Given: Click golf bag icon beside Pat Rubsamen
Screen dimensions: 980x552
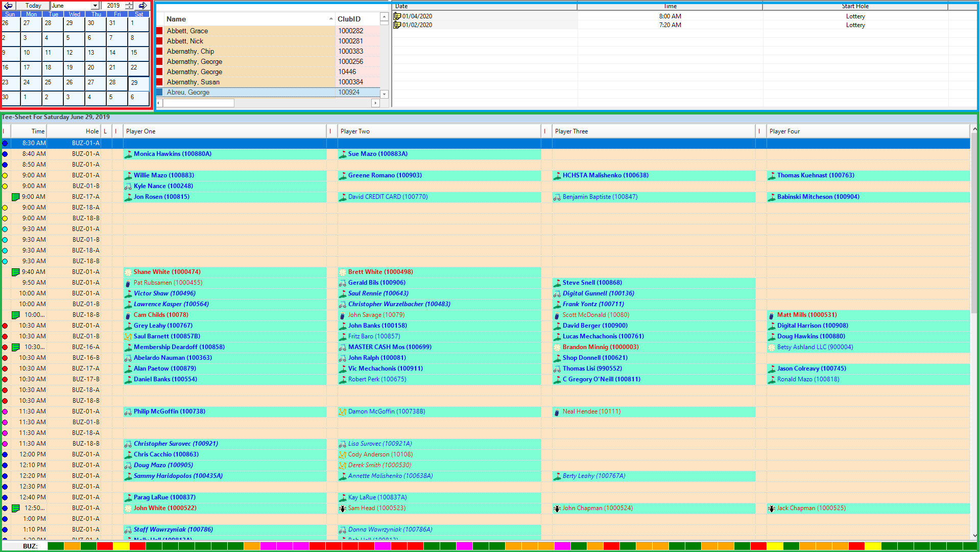Looking at the screenshot, I should coord(128,283).
